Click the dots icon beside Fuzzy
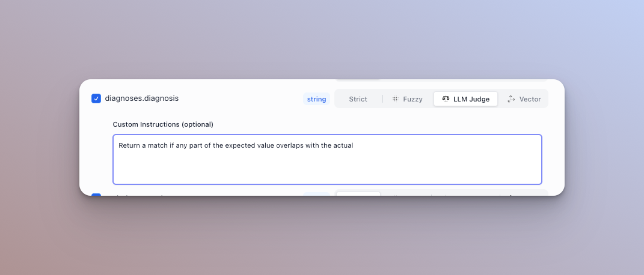The width and height of the screenshot is (644, 275). [x=395, y=99]
